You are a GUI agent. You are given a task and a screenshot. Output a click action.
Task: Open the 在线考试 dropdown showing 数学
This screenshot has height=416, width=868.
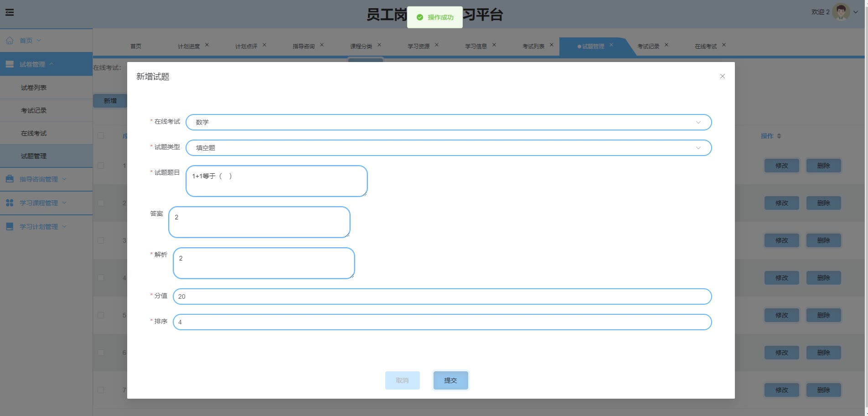click(x=448, y=122)
